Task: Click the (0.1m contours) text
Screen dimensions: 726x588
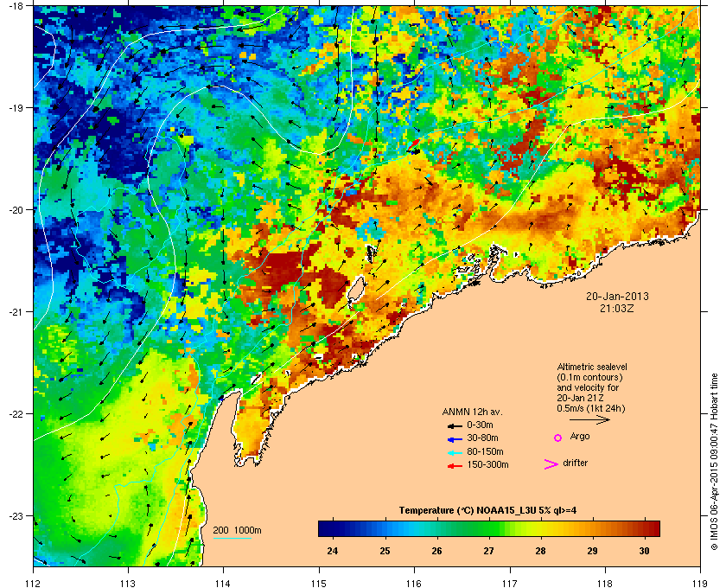Action: (x=589, y=377)
